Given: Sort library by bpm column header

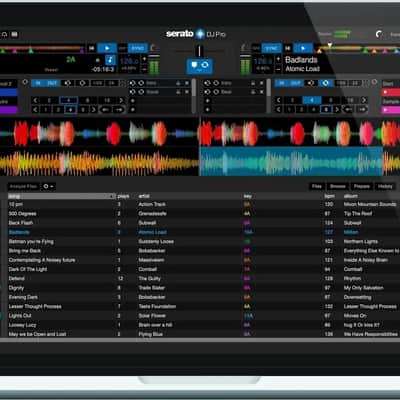Looking at the screenshot, I should tap(329, 196).
